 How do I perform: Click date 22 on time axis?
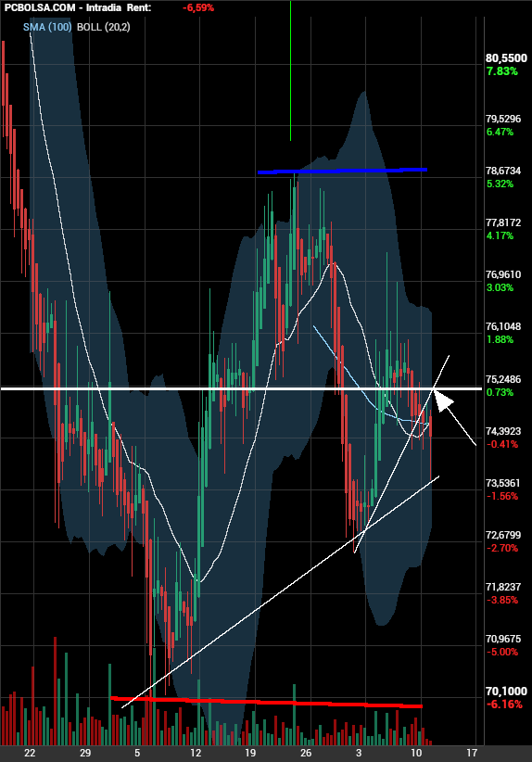pyautogui.click(x=30, y=753)
